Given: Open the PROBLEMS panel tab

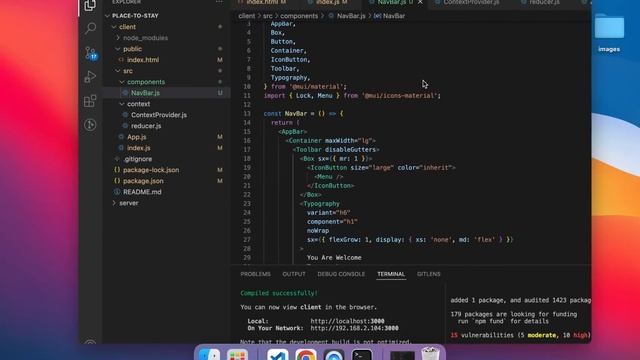Looking at the screenshot, I should click(x=256, y=274).
